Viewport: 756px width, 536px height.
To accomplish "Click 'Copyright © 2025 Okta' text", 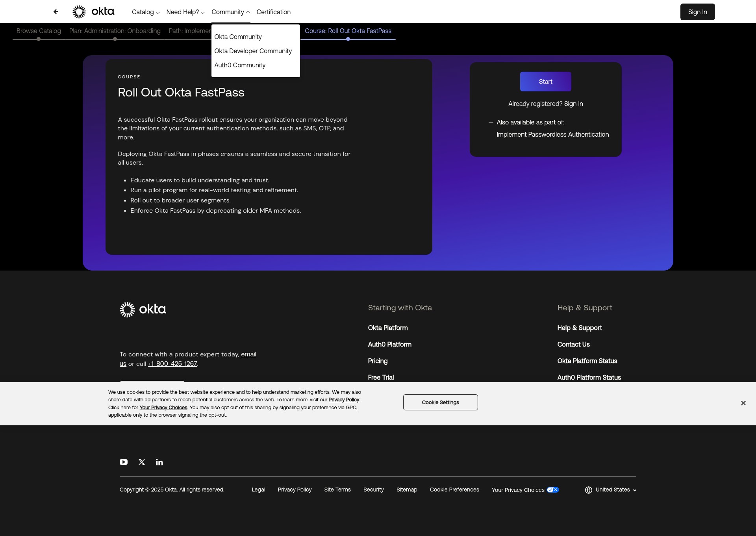I will coord(172,490).
